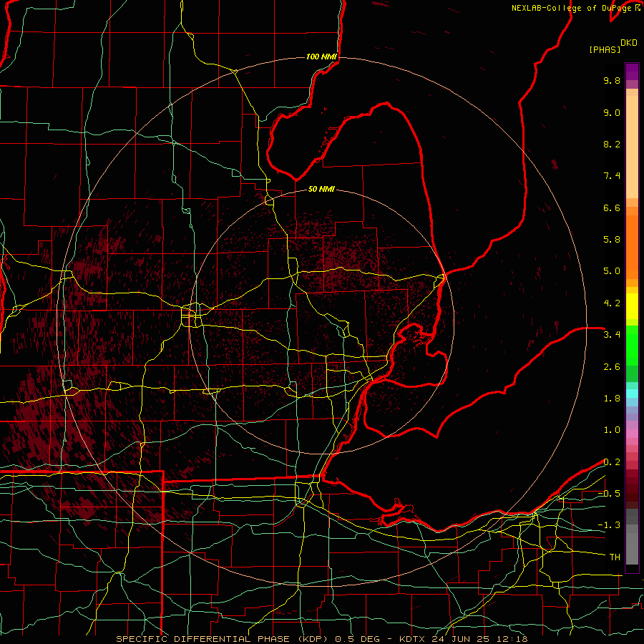Click the bright green band of the scale
The image size is (644, 644).
(x=632, y=345)
